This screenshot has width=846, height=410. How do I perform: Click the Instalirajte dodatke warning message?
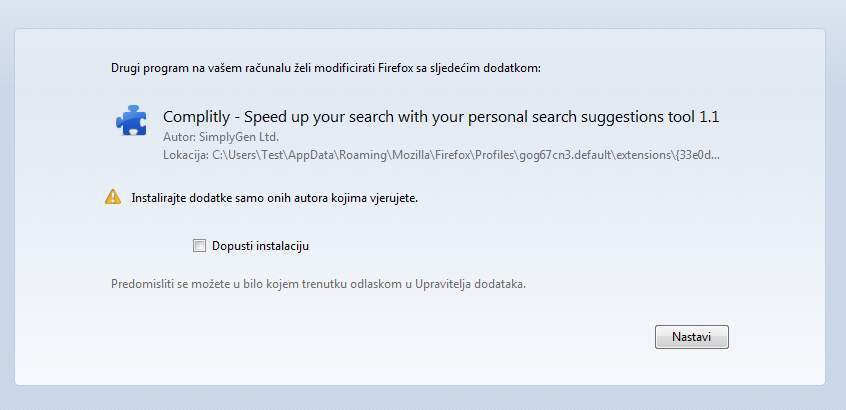[x=274, y=198]
